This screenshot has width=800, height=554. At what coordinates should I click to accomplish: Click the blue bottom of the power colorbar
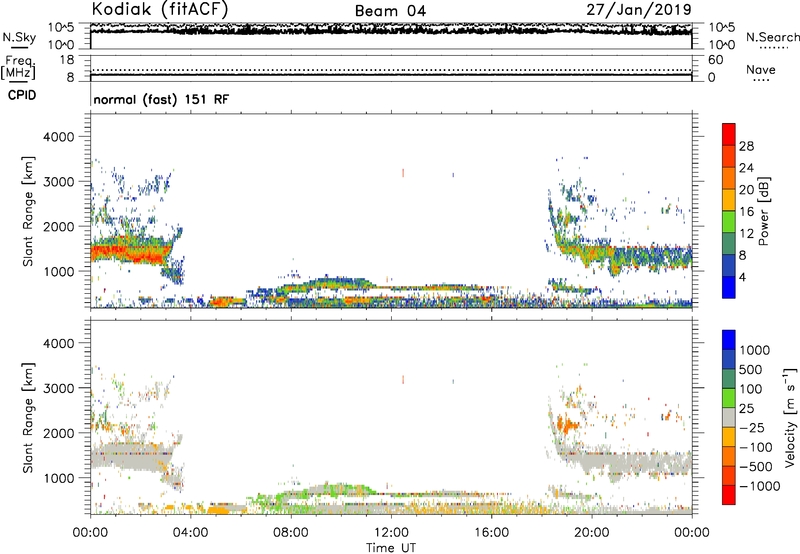[x=729, y=288]
